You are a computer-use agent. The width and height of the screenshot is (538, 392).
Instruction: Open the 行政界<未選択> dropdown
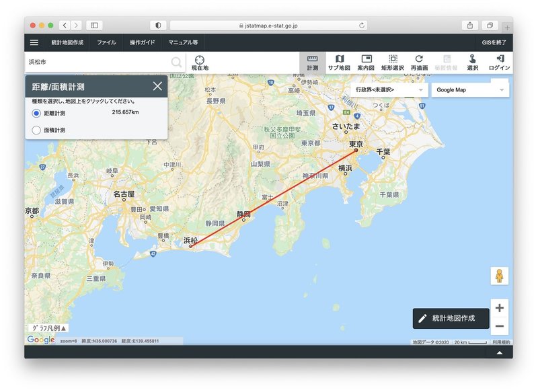point(389,90)
